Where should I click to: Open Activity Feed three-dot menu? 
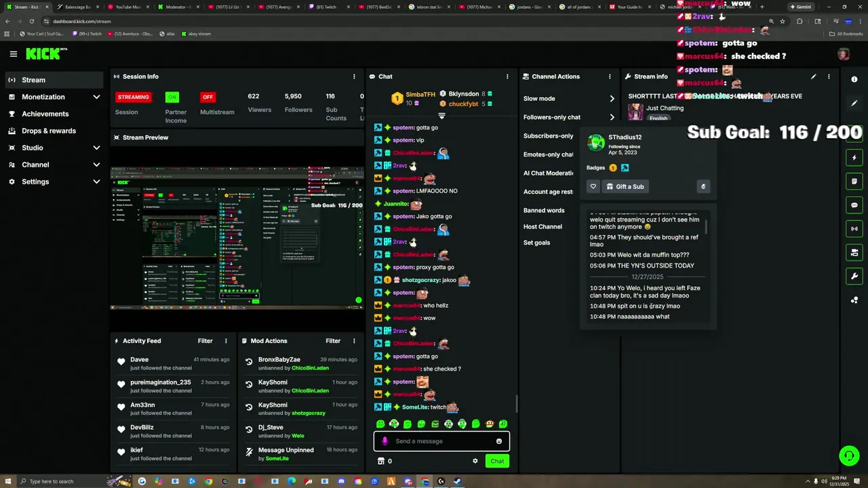coord(226,341)
